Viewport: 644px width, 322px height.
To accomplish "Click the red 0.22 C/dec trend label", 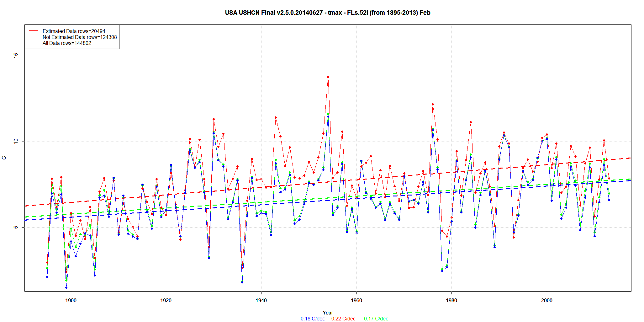I will [343, 319].
